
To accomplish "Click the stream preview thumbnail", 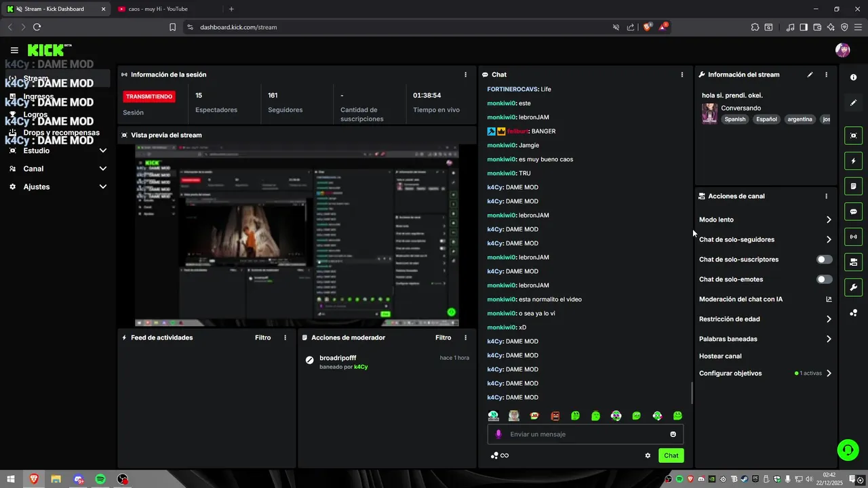I will coord(296,235).
